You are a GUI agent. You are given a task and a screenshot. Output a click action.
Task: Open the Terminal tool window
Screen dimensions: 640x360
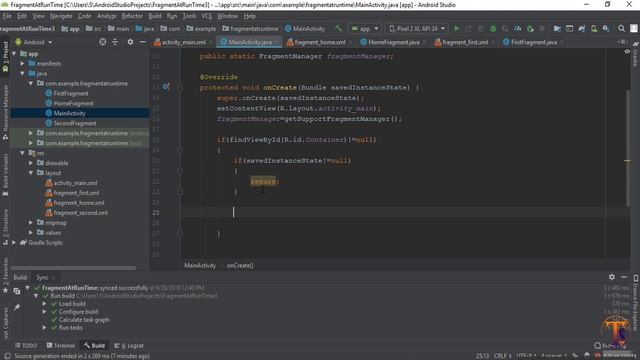click(60, 345)
